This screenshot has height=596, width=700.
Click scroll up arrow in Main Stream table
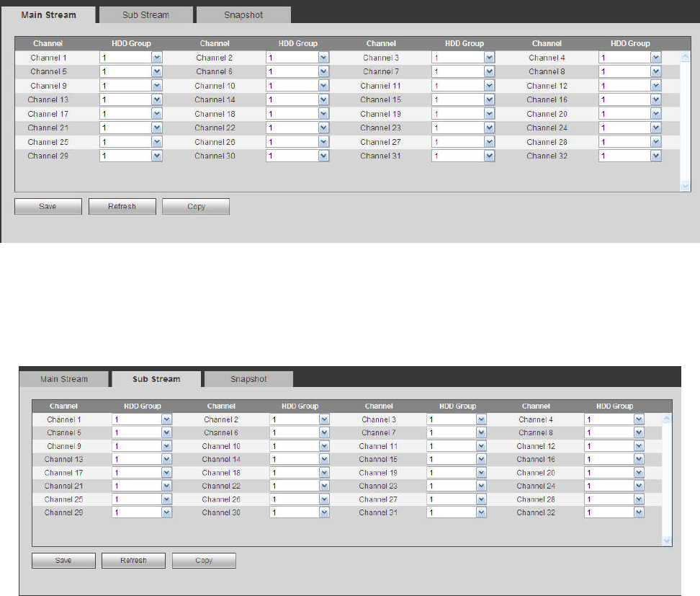(686, 57)
